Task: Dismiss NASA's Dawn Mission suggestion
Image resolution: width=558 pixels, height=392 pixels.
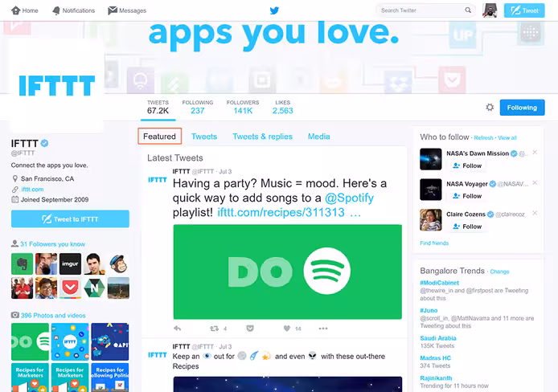Action: coord(535,153)
